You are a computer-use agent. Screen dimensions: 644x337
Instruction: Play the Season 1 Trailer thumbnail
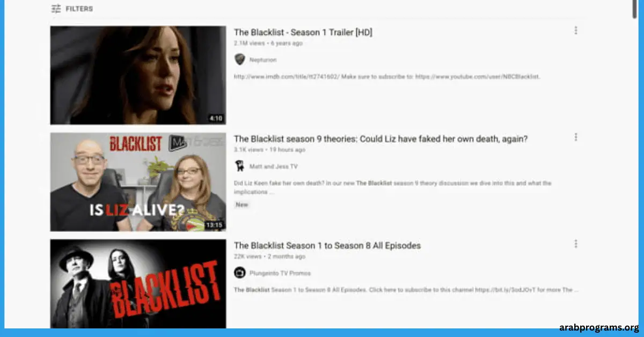[138, 75]
